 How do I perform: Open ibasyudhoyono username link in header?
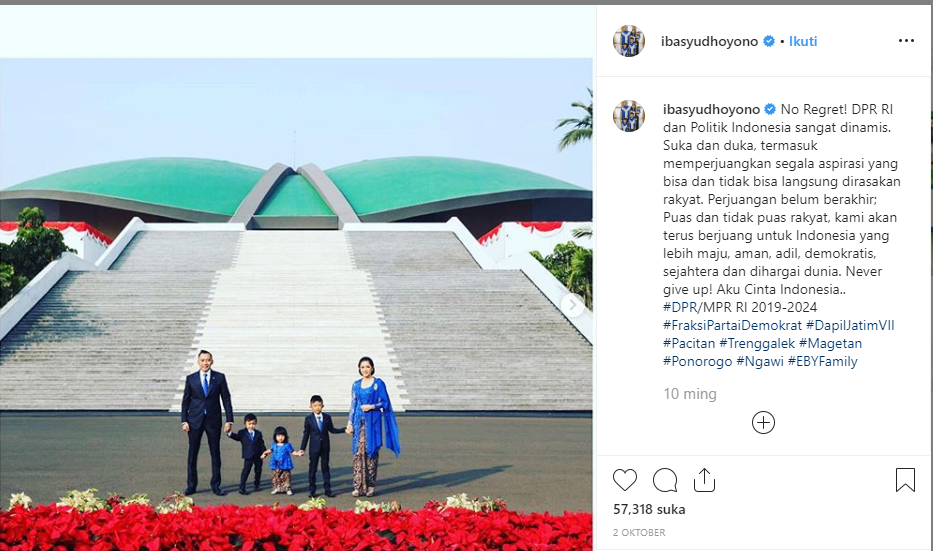click(x=709, y=41)
